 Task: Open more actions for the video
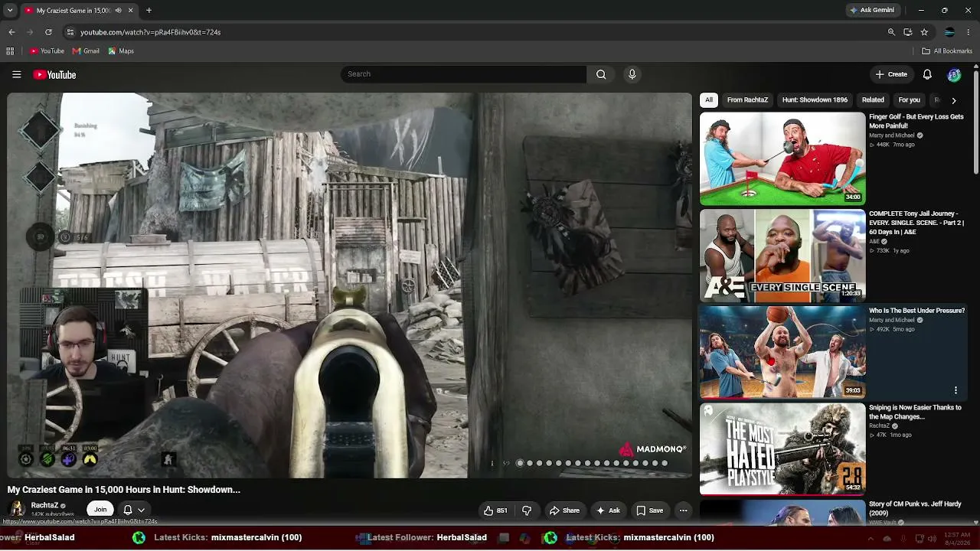tap(683, 510)
